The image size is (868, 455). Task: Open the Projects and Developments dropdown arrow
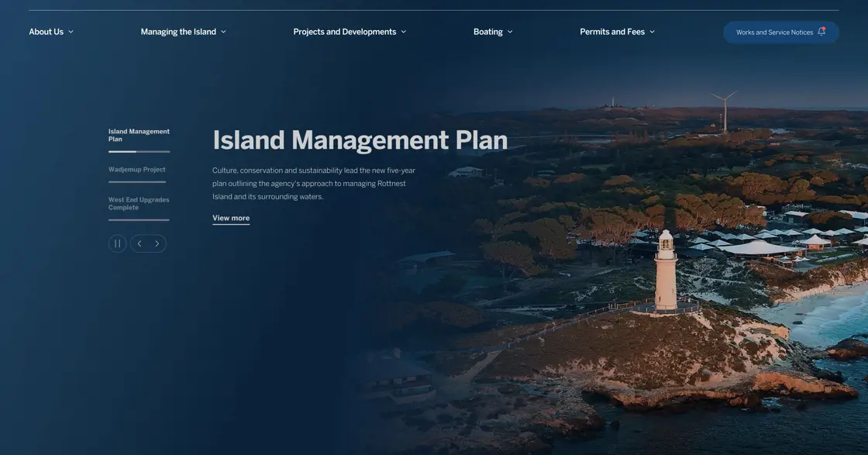click(x=404, y=32)
